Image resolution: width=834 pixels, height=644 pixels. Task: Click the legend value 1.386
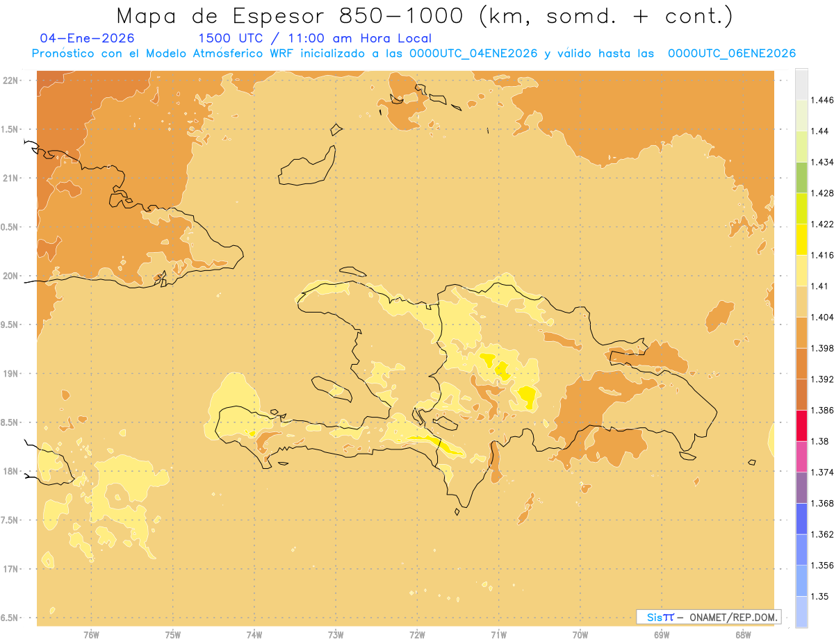coord(821,410)
